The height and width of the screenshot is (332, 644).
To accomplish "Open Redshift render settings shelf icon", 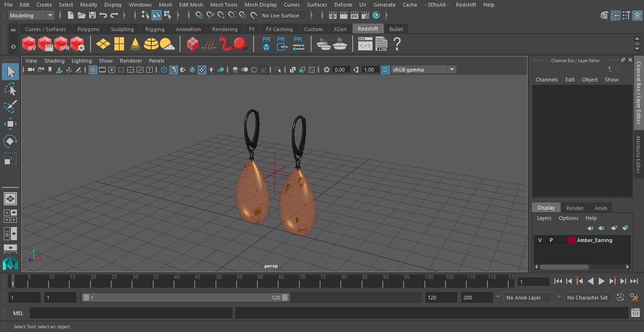I will 77,44.
